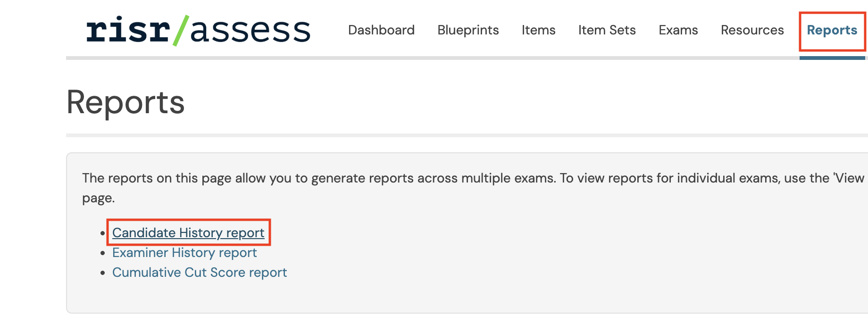This screenshot has width=868, height=332.
Task: Open the Items navigation tab
Action: click(538, 30)
